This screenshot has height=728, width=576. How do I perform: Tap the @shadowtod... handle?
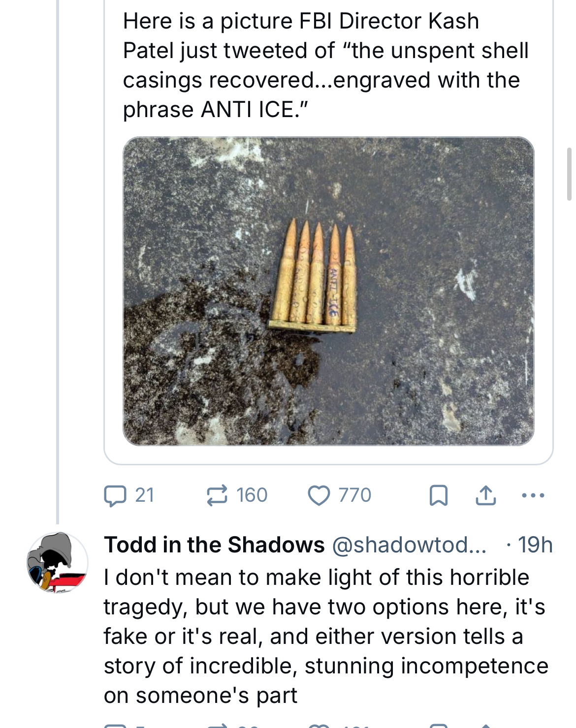pyautogui.click(x=410, y=545)
